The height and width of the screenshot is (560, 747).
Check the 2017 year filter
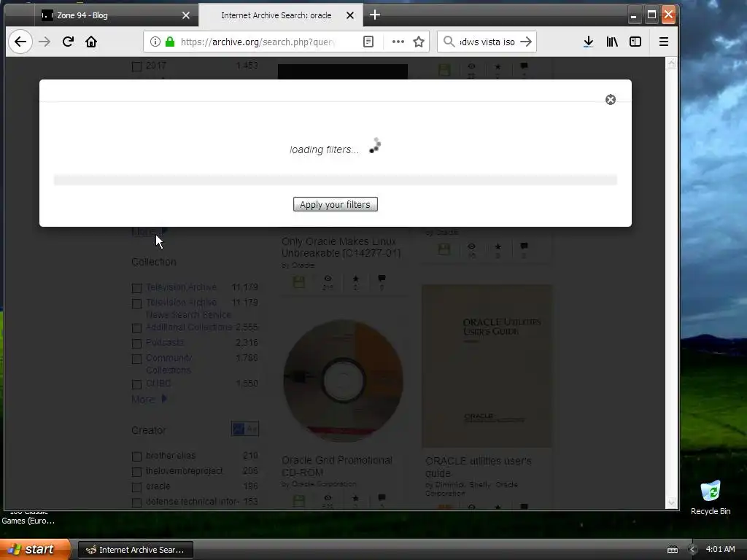point(136,66)
